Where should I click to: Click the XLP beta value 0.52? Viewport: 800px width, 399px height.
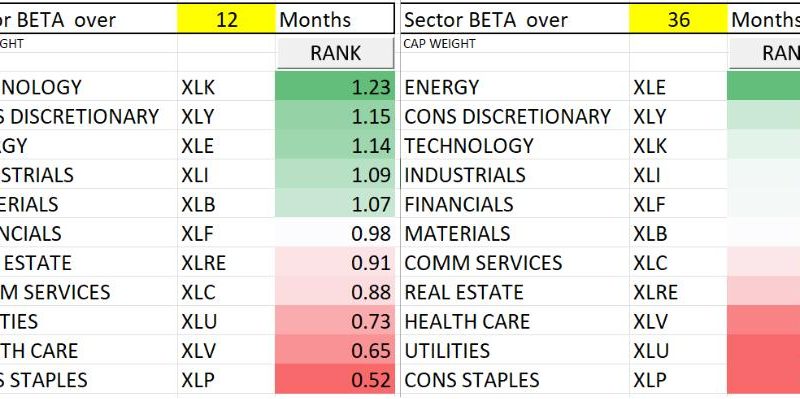coord(335,380)
